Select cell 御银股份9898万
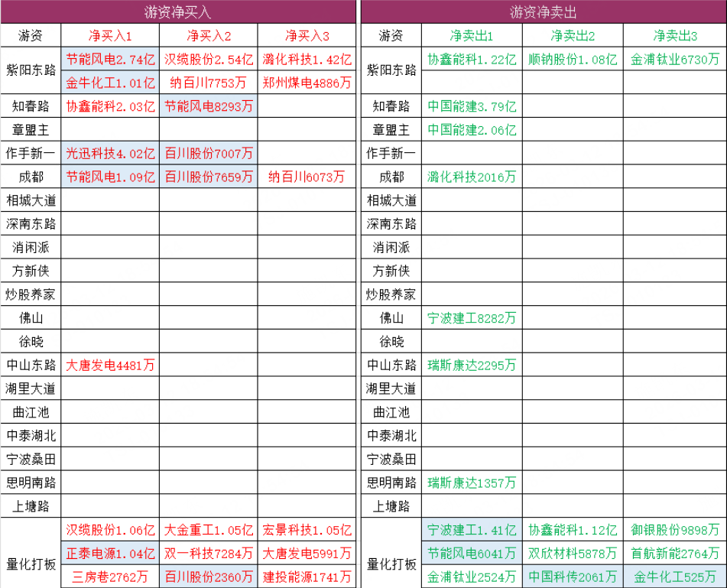The image size is (727, 588). (x=675, y=530)
